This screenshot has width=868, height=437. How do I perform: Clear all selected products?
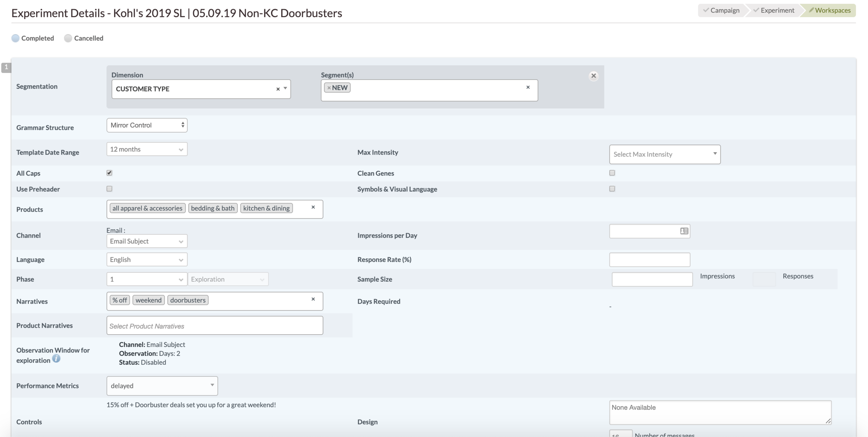point(313,207)
